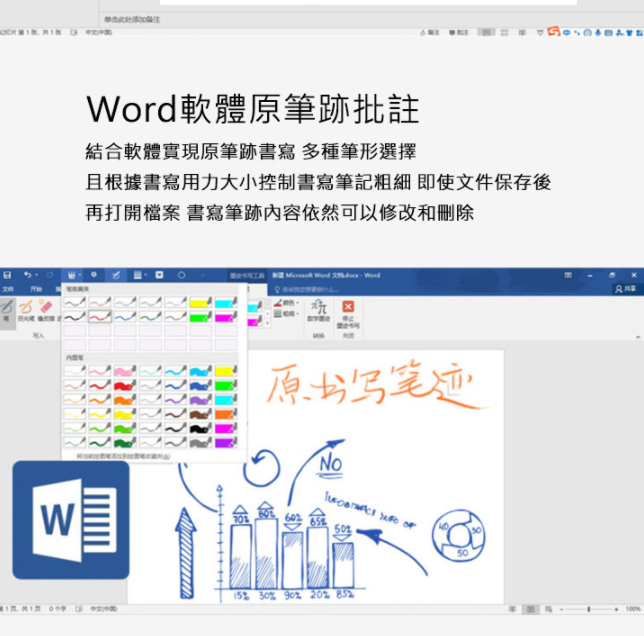Viewport: 644px width, 636px height.
Task: Select the Pen tool in the ribbon
Action: [x=6, y=309]
